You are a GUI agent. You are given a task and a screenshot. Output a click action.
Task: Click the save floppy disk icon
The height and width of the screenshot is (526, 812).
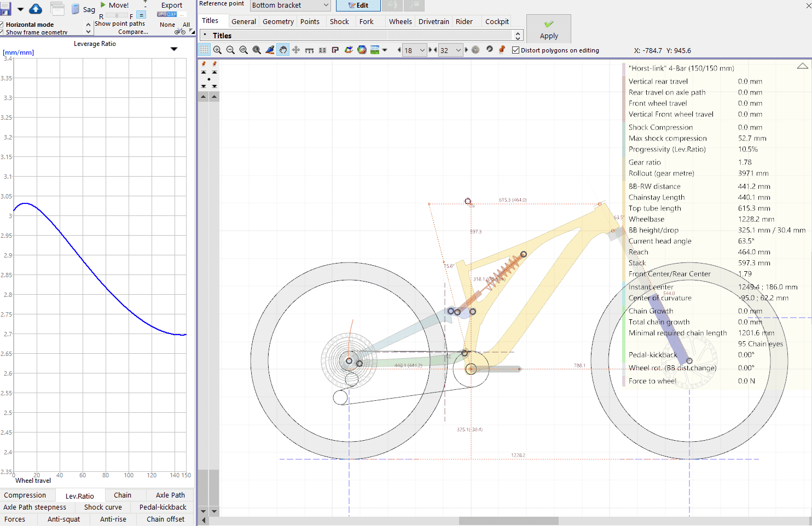click(5, 9)
